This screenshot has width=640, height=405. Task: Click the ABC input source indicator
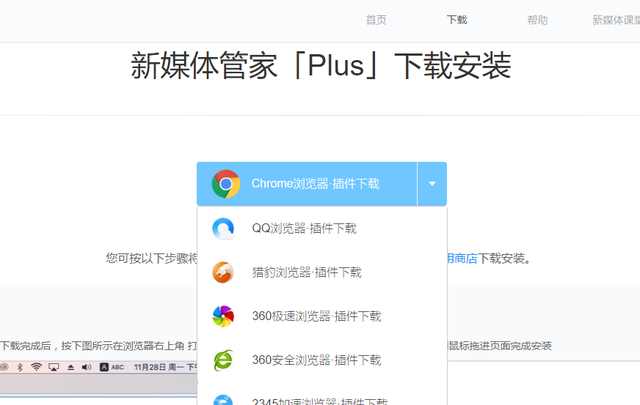pyautogui.click(x=112, y=367)
